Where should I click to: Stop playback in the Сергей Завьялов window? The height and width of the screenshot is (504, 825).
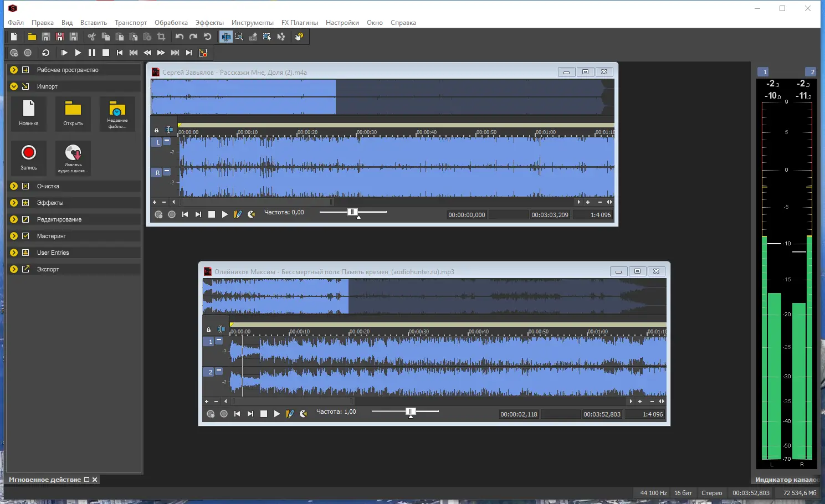pyautogui.click(x=212, y=214)
